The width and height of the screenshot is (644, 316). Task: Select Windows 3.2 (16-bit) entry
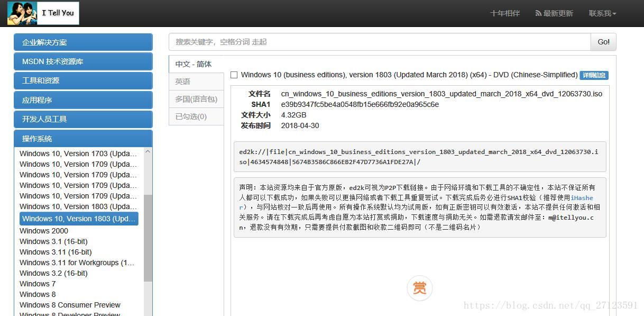(53, 273)
